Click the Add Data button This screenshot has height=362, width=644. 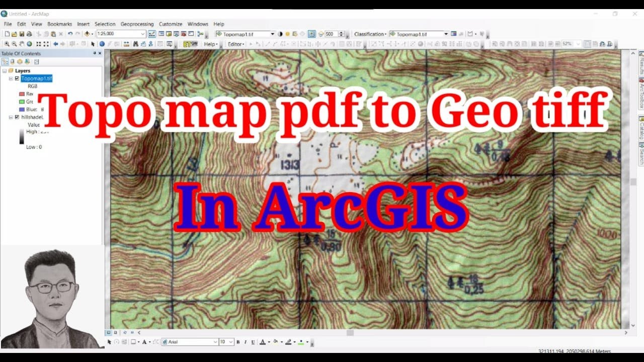pyautogui.click(x=87, y=34)
